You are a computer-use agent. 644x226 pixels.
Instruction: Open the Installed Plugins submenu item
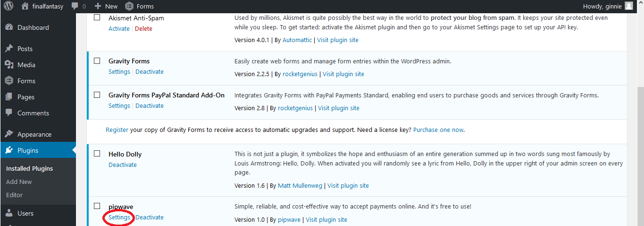click(29, 168)
